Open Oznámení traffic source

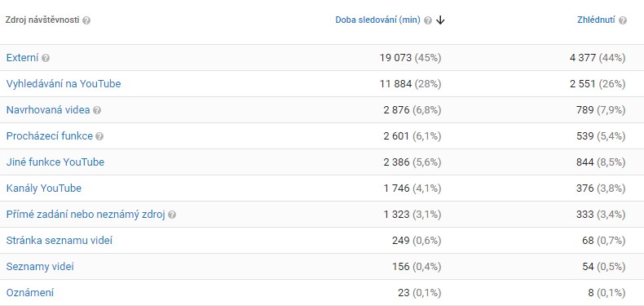coord(29,293)
